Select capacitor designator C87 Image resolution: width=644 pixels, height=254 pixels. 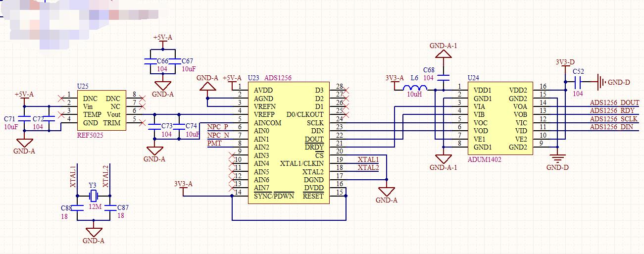click(123, 207)
